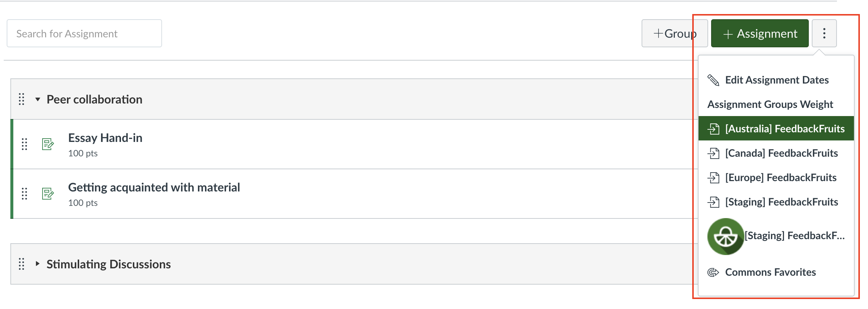Click the Commons Favorites arrow icon
Viewport: 868px width, 309px height.
click(x=713, y=272)
